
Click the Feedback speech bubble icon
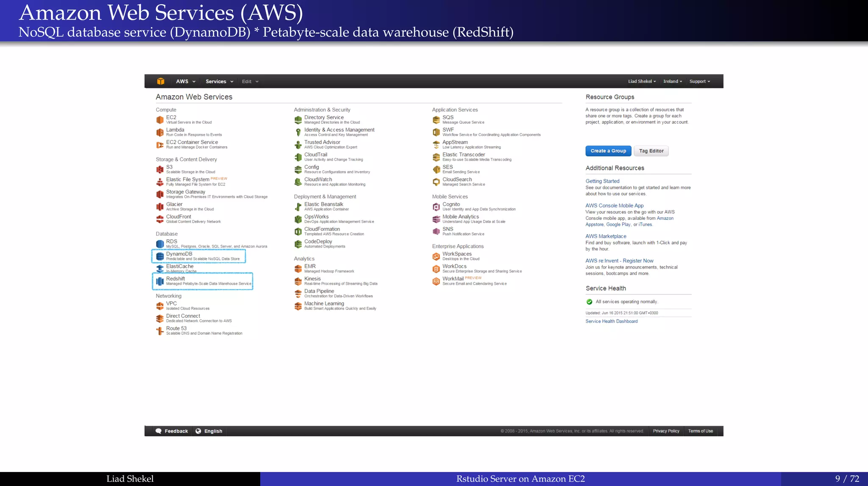(159, 431)
